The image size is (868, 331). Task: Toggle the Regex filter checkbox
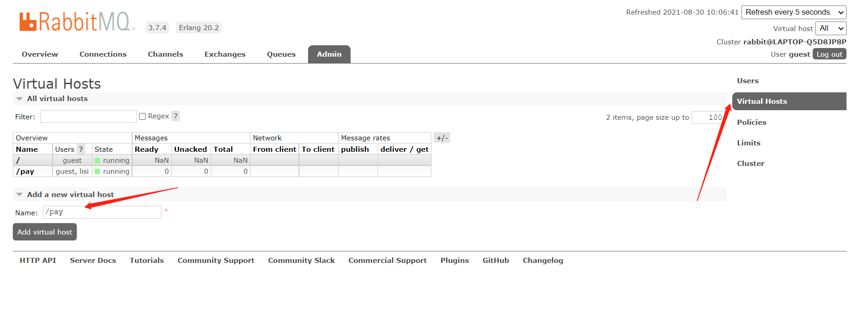[x=143, y=116]
